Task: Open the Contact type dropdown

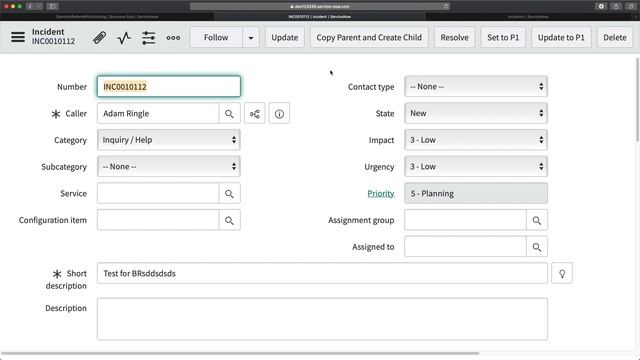Action: [476, 87]
